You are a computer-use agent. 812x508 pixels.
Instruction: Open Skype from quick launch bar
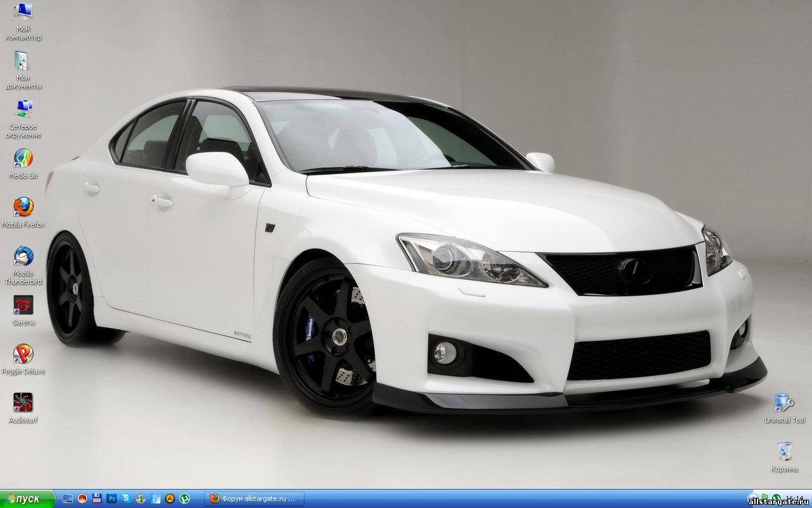click(126, 499)
